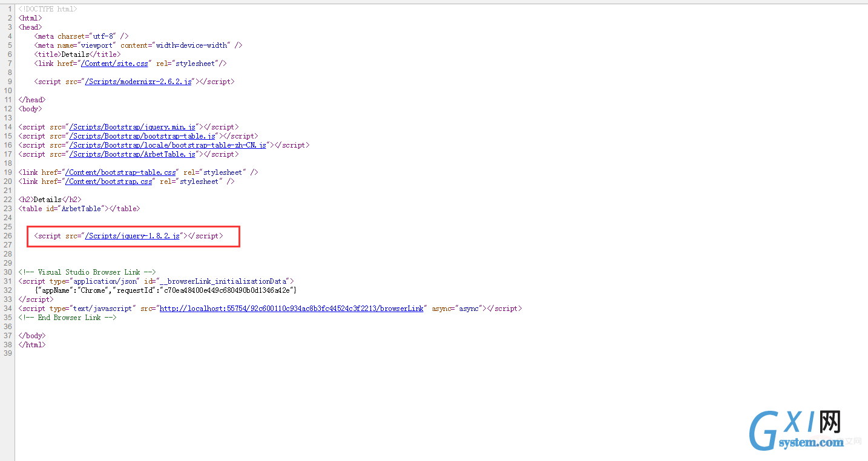Click the closing </head> tag
This screenshot has height=461, width=868.
click(x=32, y=100)
